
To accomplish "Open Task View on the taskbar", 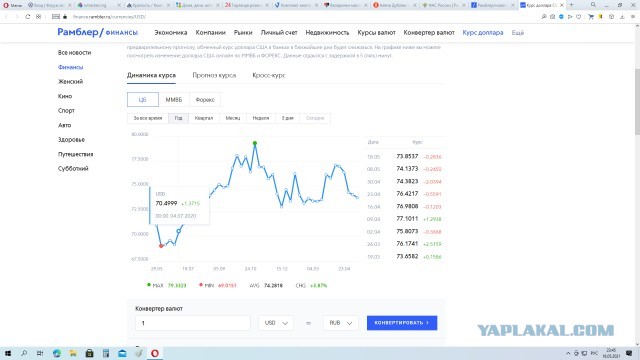I will pyautogui.click(x=40, y=353).
